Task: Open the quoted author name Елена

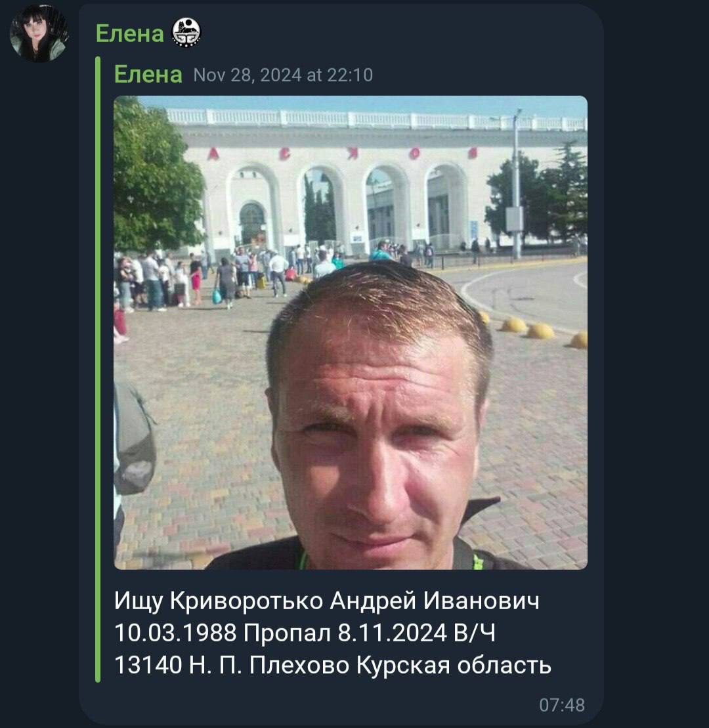Action: 148,74
